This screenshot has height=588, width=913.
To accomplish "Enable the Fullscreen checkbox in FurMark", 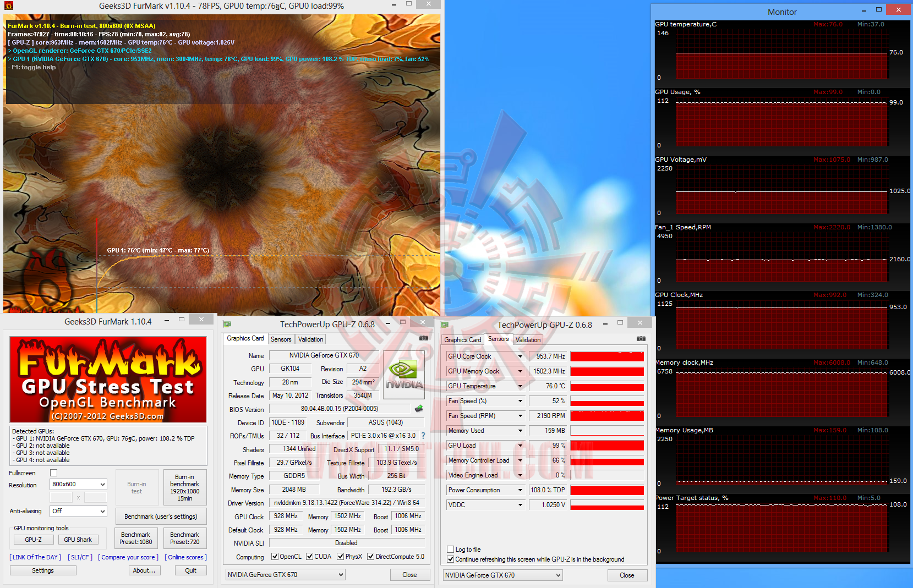I will click(x=53, y=473).
